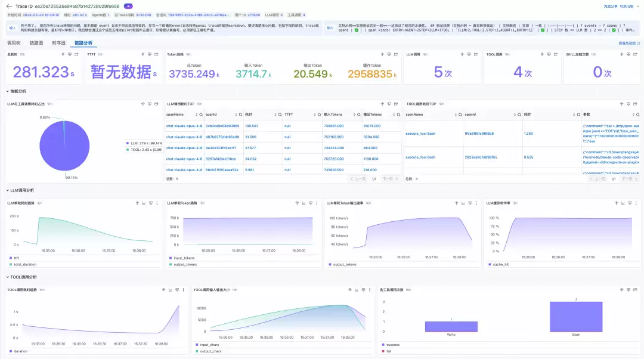Click the purple Bash bar in the 各工具调用次数 chart

576,317
